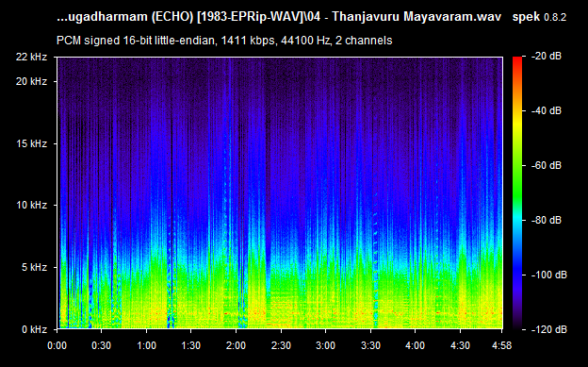588x367 pixels.
Task: Click the 1:00 time axis label
Action: [146, 345]
